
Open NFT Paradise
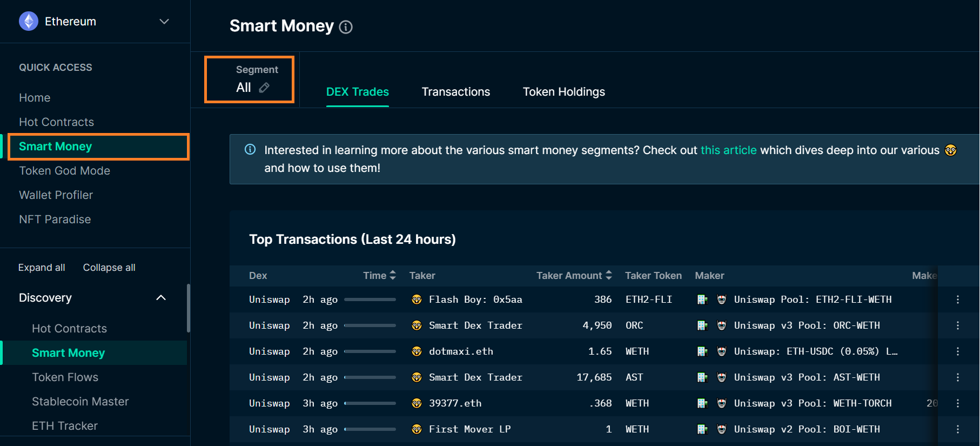[x=55, y=219]
